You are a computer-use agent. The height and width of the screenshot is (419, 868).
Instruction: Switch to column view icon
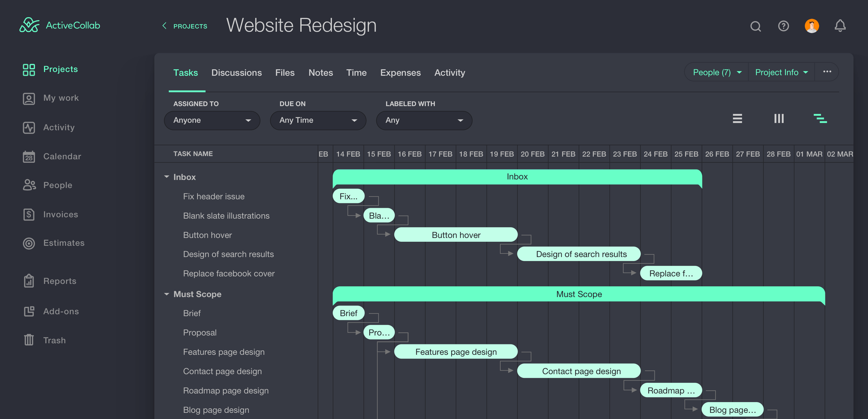click(779, 119)
